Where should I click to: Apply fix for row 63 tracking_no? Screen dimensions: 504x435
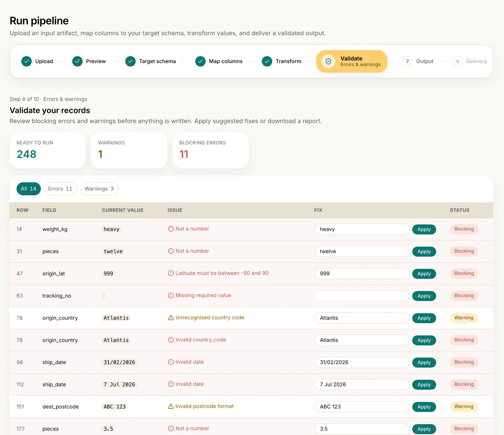pos(424,296)
